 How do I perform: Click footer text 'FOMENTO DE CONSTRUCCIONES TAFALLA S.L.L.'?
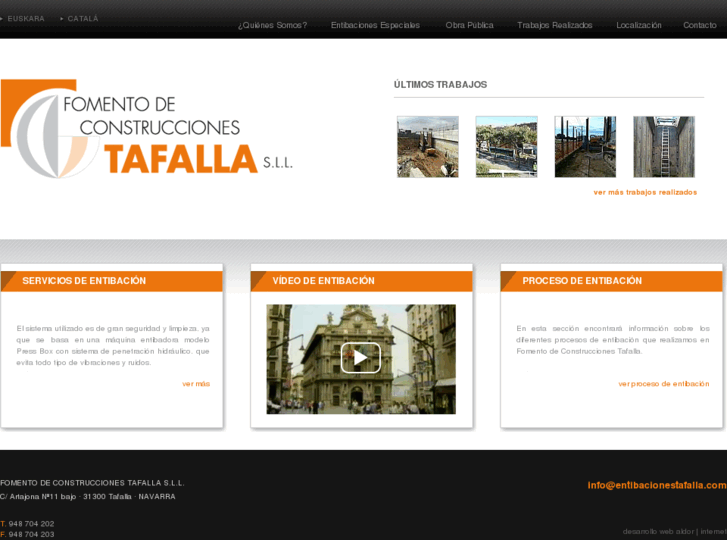92,483
